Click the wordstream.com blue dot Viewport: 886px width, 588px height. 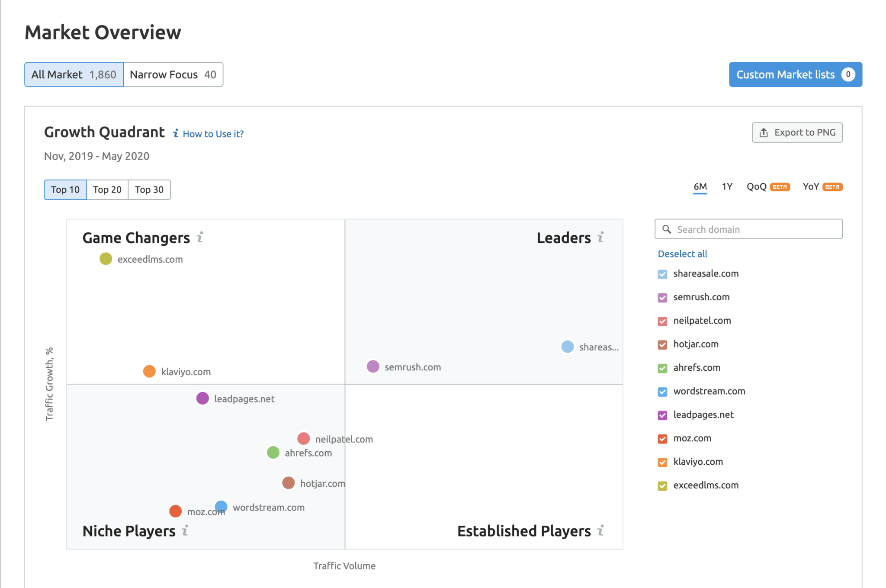pos(221,506)
